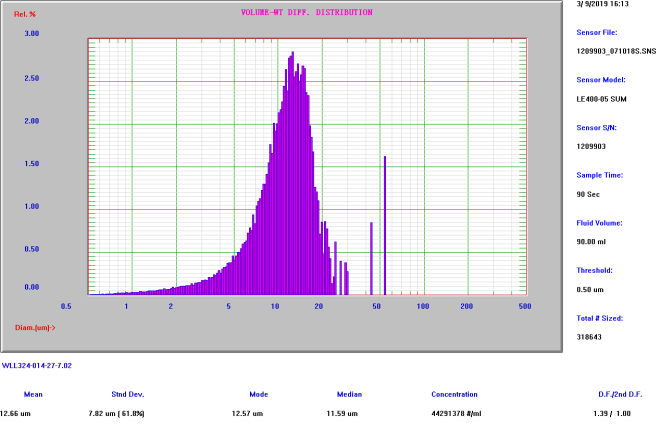Viewport: 660px width, 428px height.
Task: Click the Rel. % y-axis label
Action: point(26,13)
